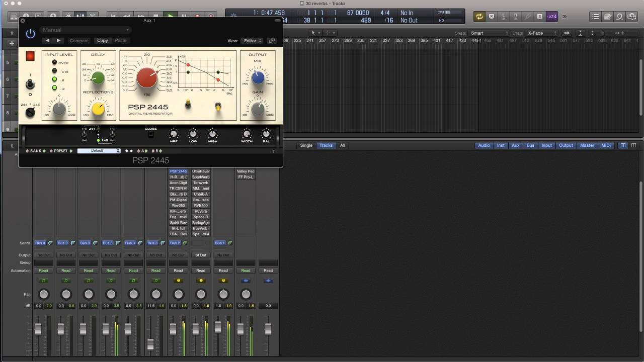Flip the toggle switch on the PSP 2445 left panel
The height and width of the screenshot is (362, 644).
coord(30,84)
